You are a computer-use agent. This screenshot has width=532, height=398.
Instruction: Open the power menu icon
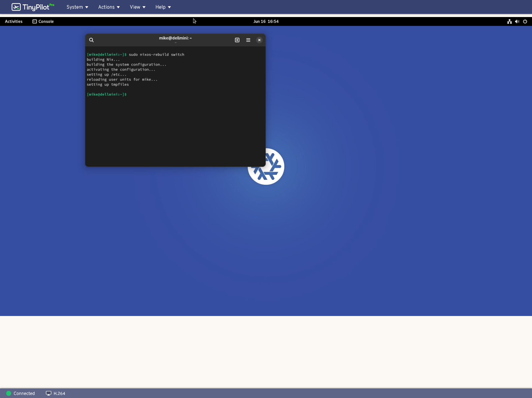coord(525,21)
